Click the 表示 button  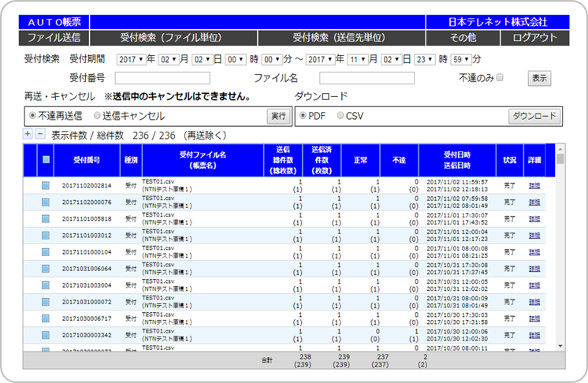pyautogui.click(x=539, y=78)
